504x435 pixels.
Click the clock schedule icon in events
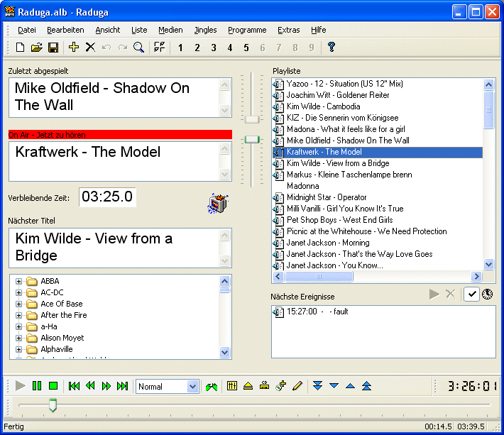pyautogui.click(x=487, y=294)
